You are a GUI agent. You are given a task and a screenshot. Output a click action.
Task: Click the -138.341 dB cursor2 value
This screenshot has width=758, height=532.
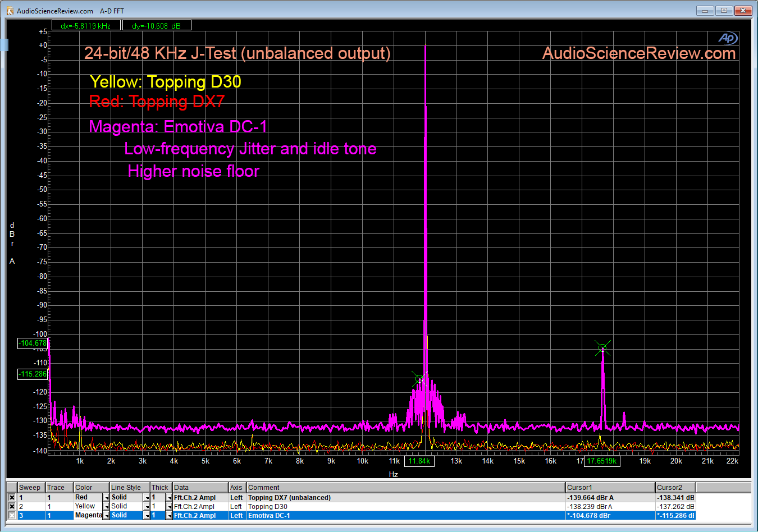[675, 498]
